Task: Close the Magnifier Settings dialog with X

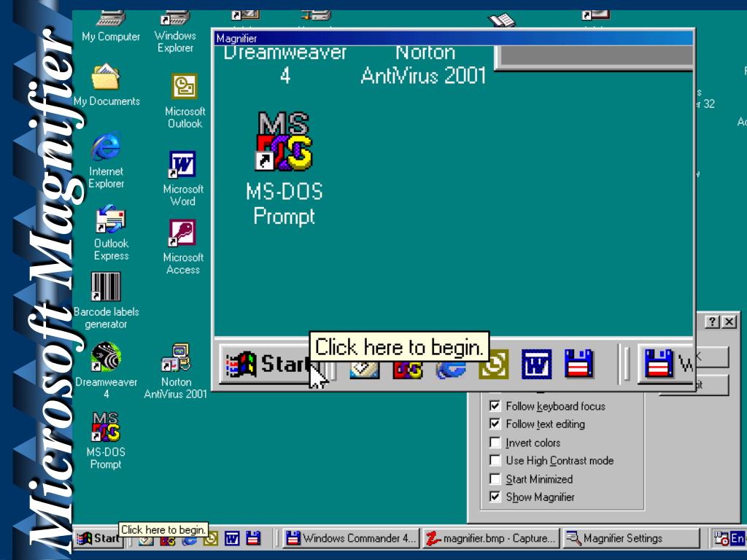Action: tap(729, 322)
